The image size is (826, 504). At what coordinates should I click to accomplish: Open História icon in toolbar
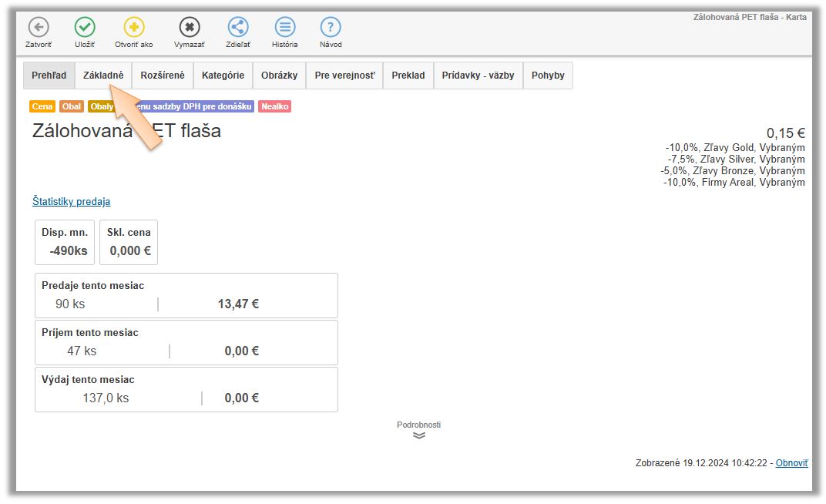click(x=285, y=28)
